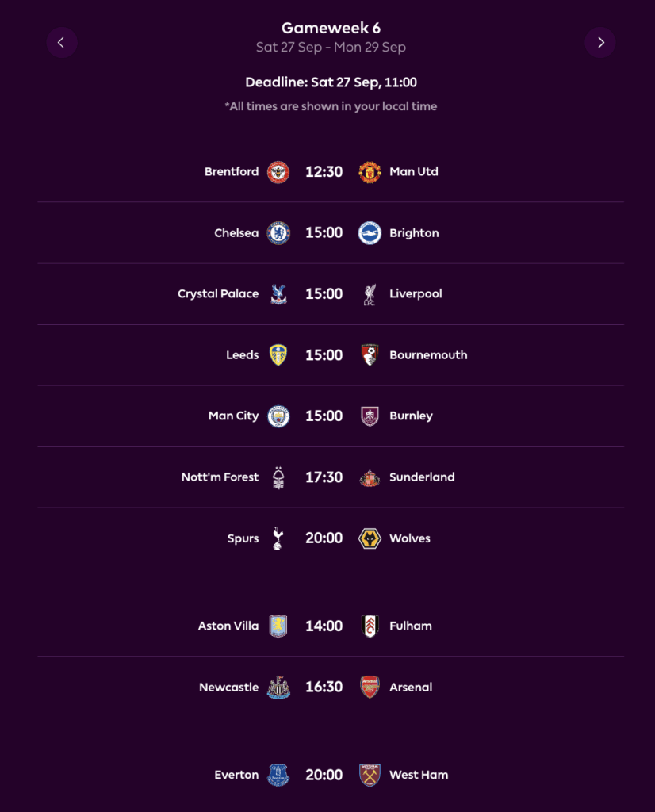655x812 pixels.
Task: Click the Newcastle team name
Action: coord(228,687)
